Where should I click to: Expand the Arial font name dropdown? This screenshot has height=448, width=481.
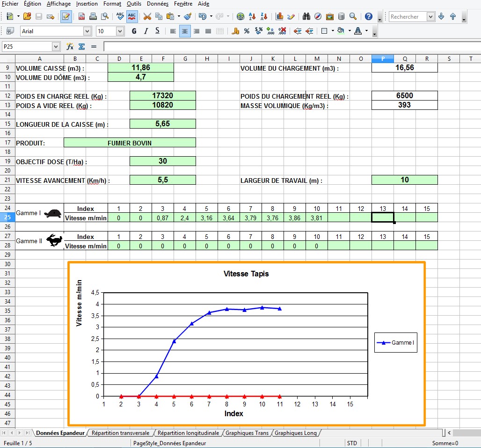point(87,31)
